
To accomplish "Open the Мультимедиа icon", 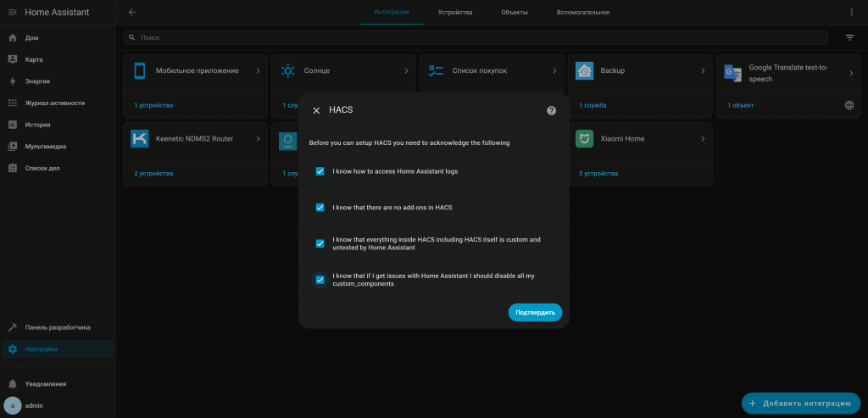I will (13, 147).
